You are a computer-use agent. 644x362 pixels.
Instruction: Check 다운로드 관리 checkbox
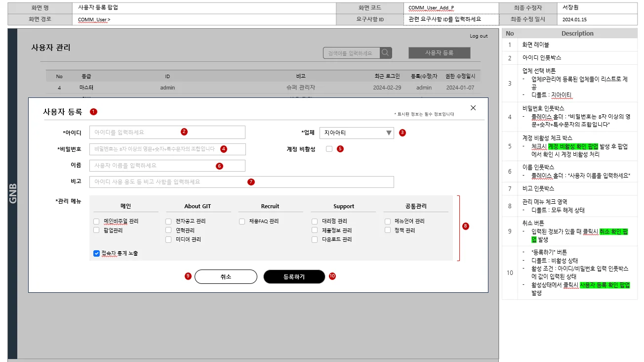tap(315, 239)
